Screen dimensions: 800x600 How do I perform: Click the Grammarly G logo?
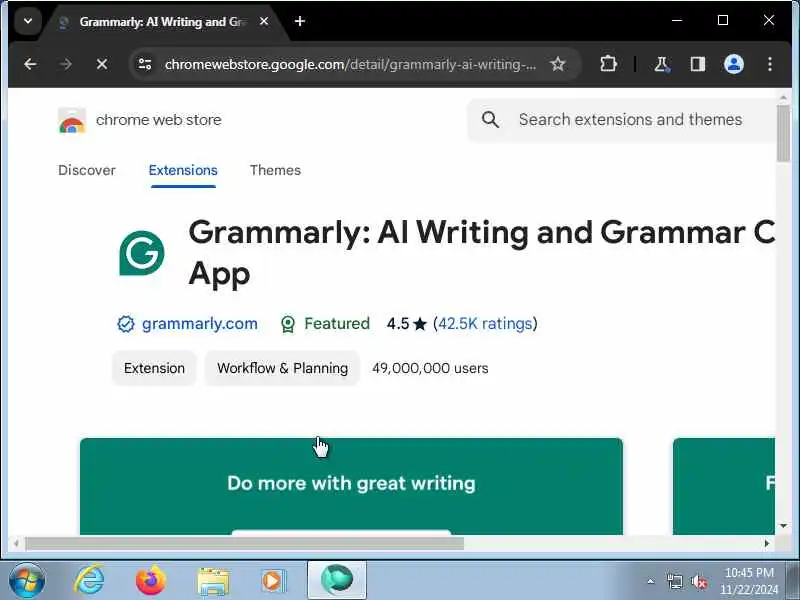[142, 253]
